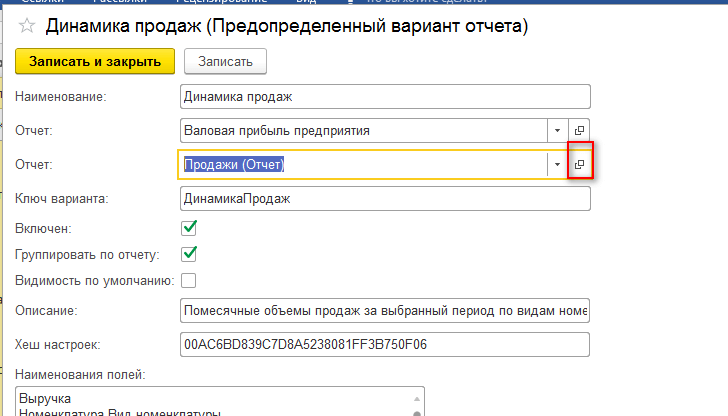Uncheck Группировать по отчету checkbox
Viewport: 728px width, 416px height.
[188, 254]
